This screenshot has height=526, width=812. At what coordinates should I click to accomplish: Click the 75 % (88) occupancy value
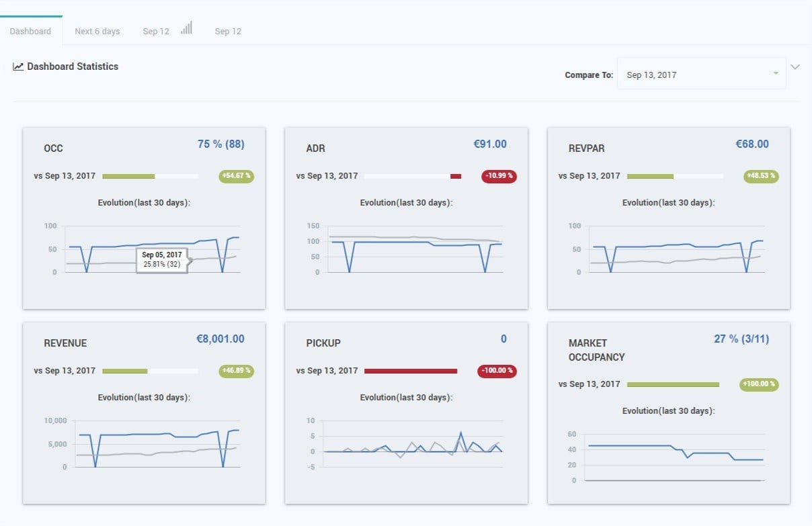[220, 144]
